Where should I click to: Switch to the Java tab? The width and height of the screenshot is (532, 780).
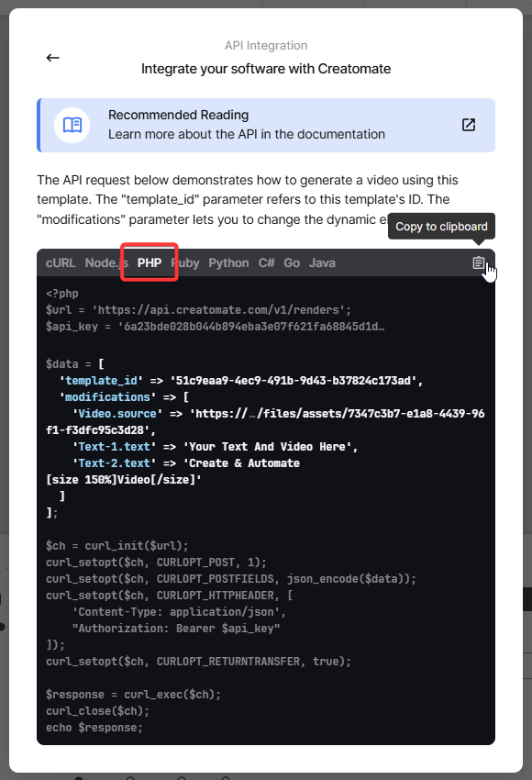pos(322,262)
